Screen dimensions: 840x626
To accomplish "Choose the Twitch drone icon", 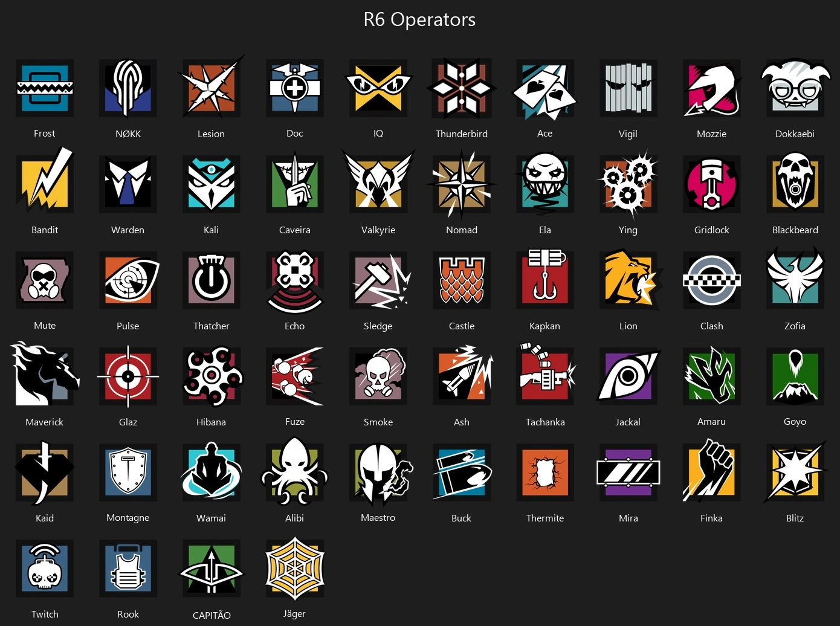I will (45, 568).
